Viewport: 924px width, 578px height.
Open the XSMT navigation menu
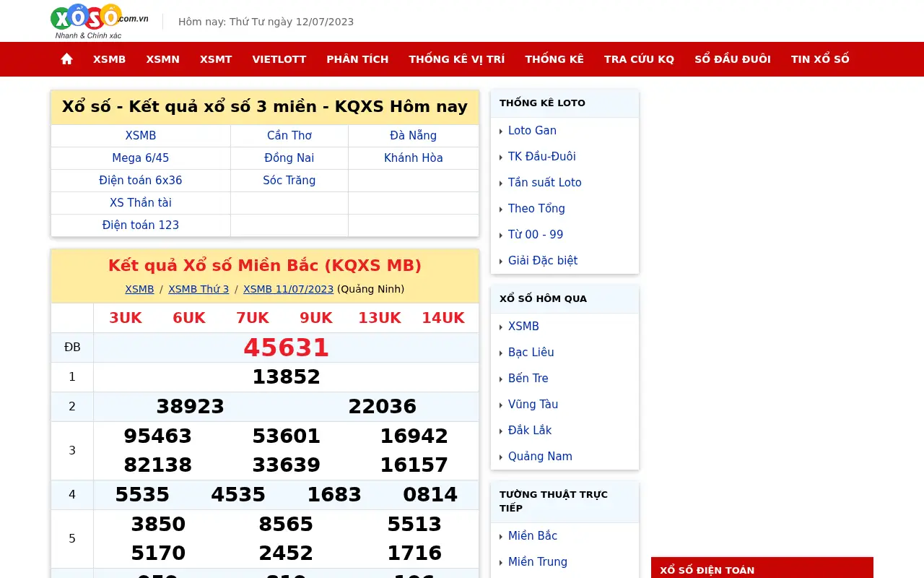[x=216, y=59]
